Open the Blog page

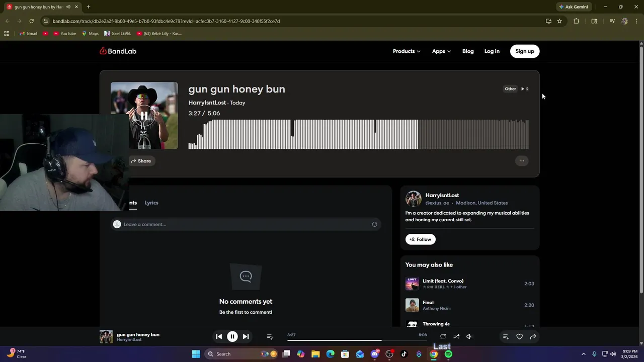click(x=468, y=51)
